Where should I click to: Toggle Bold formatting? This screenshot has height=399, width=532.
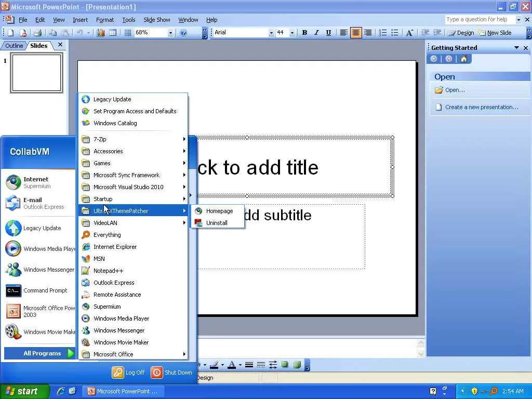pos(304,33)
